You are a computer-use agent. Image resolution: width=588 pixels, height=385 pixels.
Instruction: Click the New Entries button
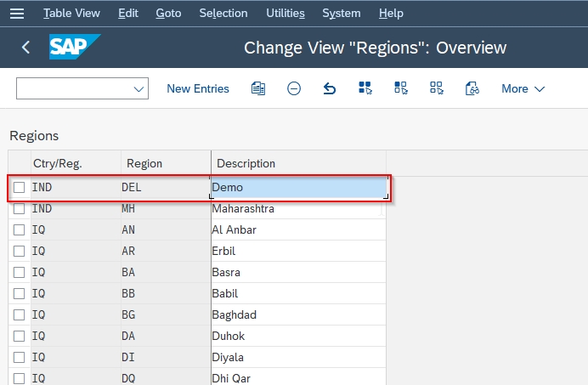click(x=198, y=89)
